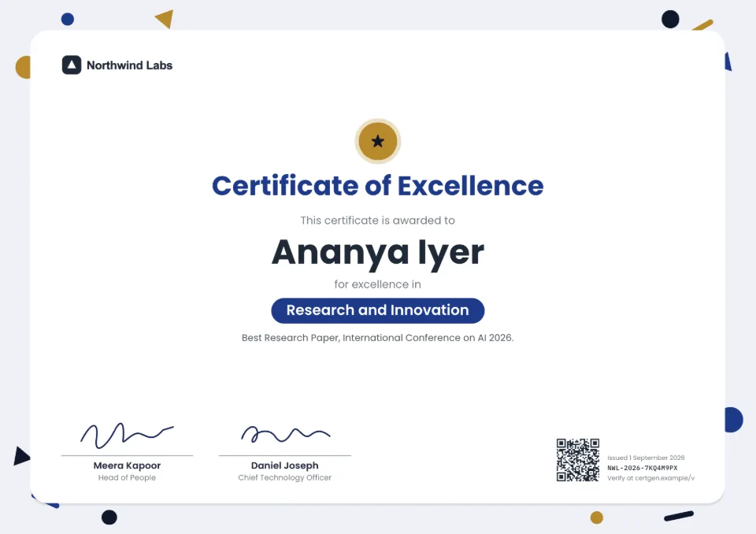Select the recipient name 'Ananya Iyer'
This screenshot has height=534, width=756.
[378, 253]
